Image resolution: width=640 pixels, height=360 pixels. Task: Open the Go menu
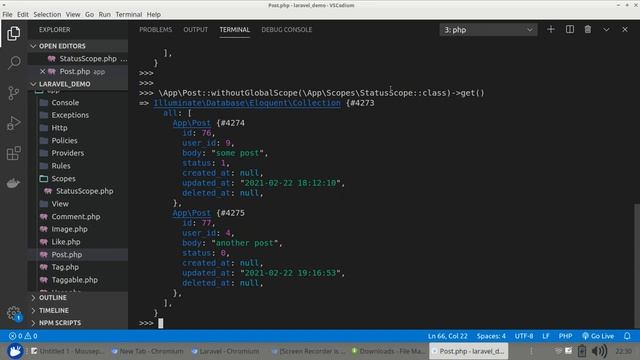89,14
